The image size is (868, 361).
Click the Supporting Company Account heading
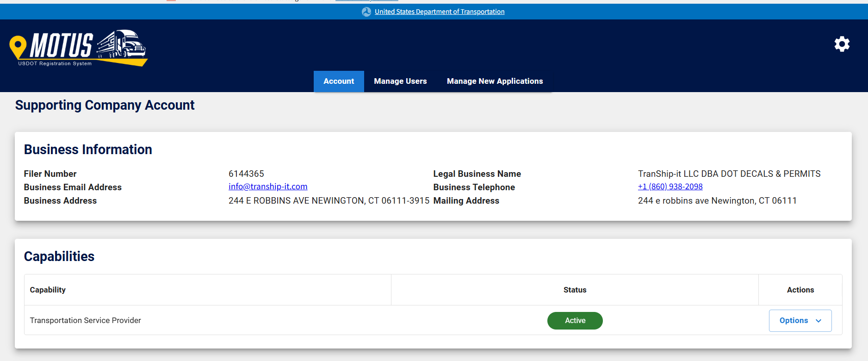click(105, 105)
